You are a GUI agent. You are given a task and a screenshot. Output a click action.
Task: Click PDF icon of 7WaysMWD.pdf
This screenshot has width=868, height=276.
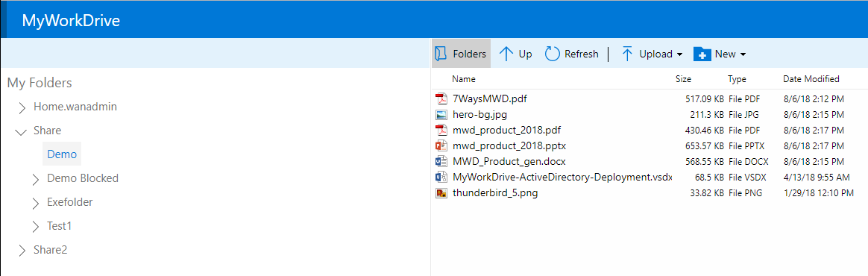coord(441,99)
